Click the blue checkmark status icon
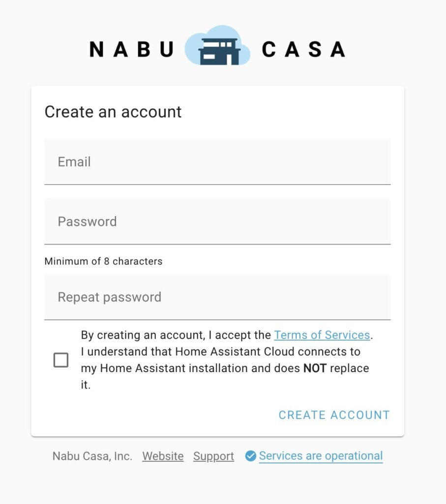Image resolution: width=446 pixels, height=504 pixels. click(250, 456)
